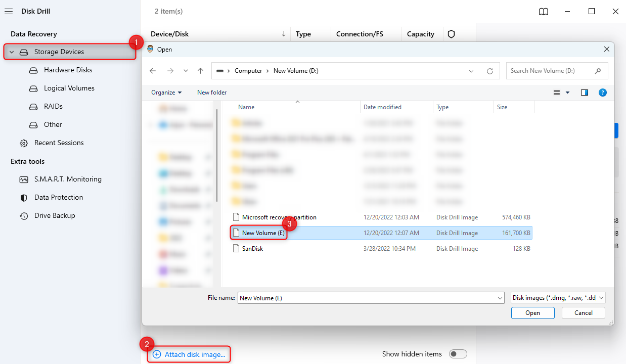Sort files by Name column

pos(246,107)
